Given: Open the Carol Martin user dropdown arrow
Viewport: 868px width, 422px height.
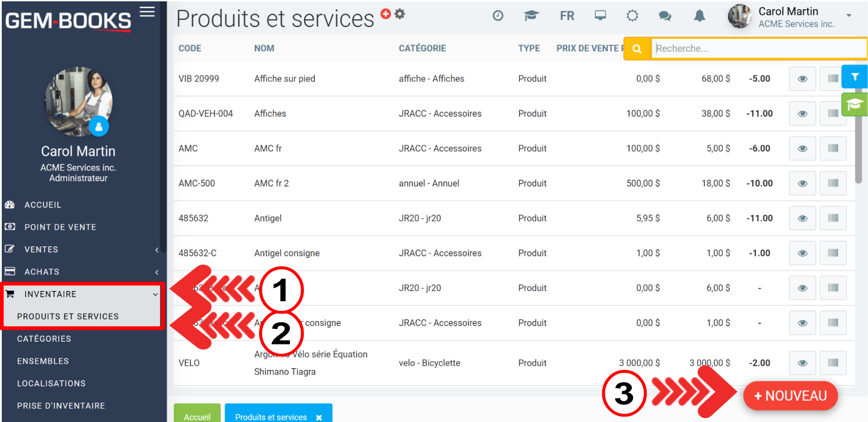Looking at the screenshot, I should (849, 16).
